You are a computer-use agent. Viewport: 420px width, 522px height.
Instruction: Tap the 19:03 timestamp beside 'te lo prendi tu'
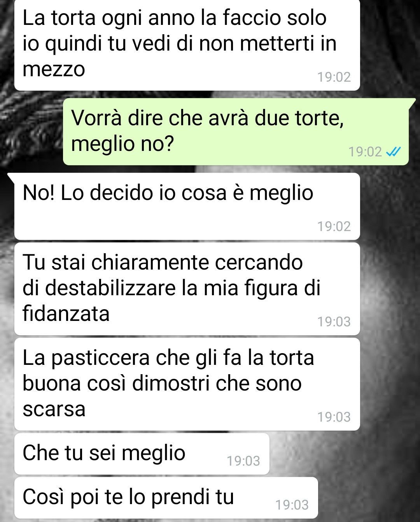pos(292,505)
